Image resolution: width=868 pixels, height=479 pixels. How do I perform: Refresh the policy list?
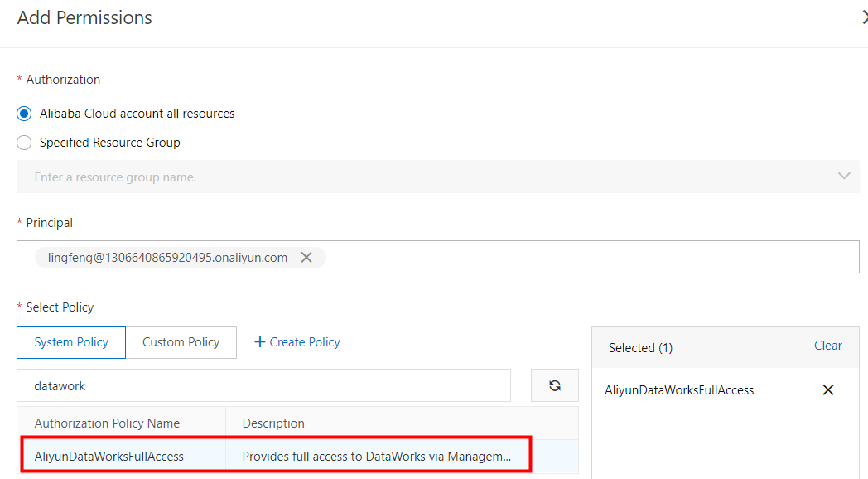[x=555, y=385]
